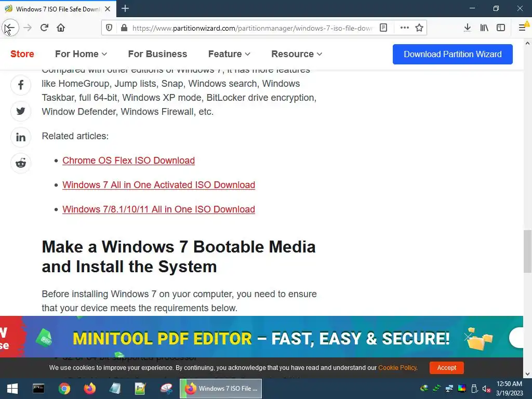
Task: Toggle the Firefox sidebar icon
Action: (501, 28)
